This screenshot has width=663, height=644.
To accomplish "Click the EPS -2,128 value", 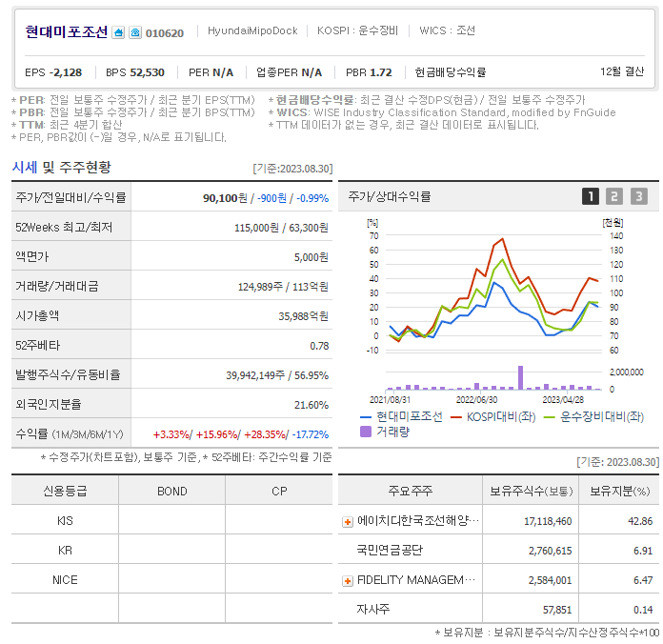I will (53, 72).
